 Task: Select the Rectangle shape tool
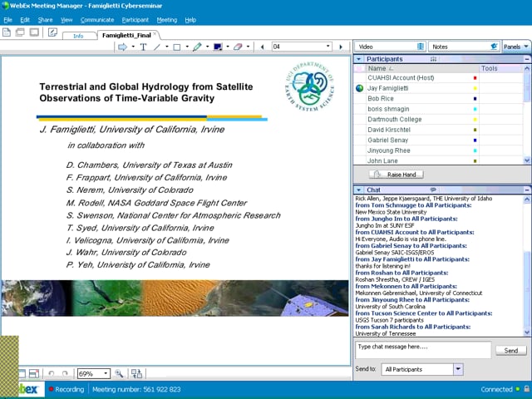[177, 47]
